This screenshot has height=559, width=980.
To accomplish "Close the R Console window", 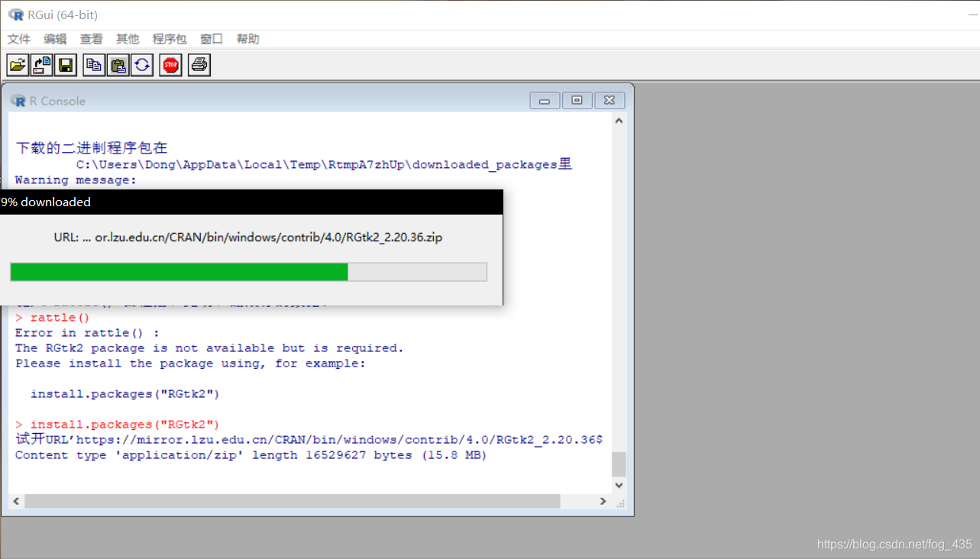I will 610,101.
